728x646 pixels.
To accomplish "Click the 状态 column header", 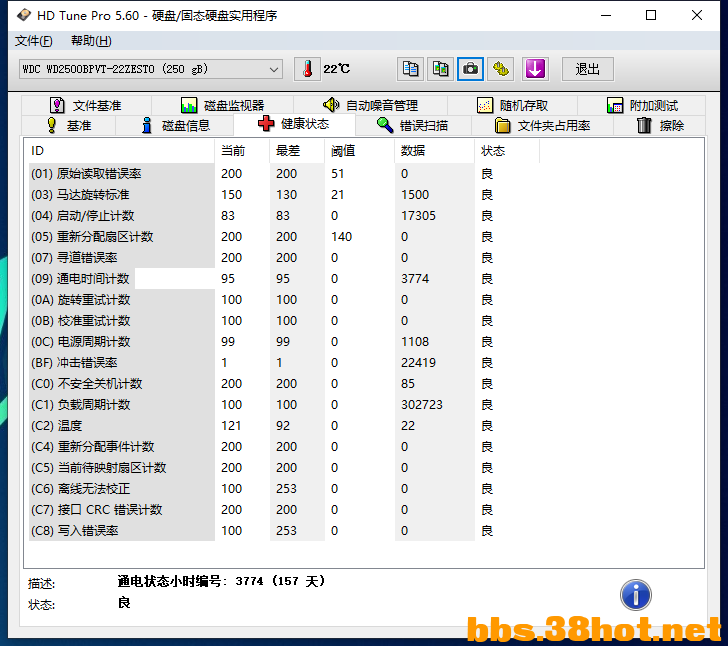I will pyautogui.click(x=507, y=151).
